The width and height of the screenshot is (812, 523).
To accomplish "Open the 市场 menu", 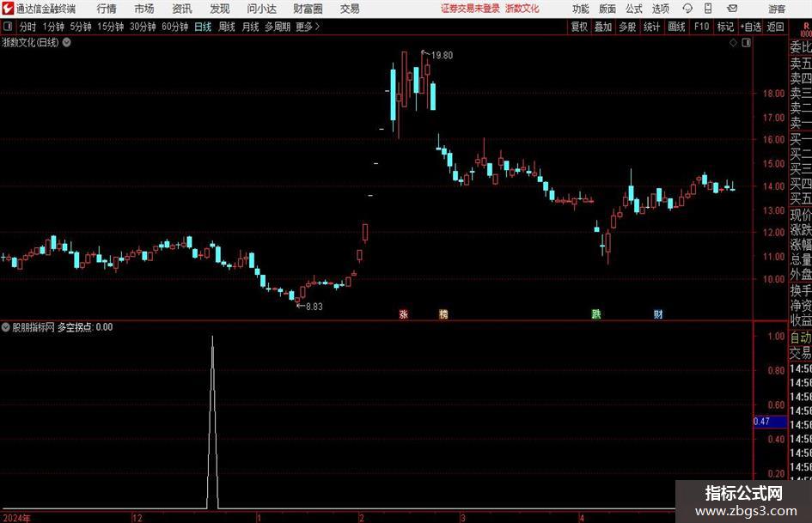I will pos(144,9).
